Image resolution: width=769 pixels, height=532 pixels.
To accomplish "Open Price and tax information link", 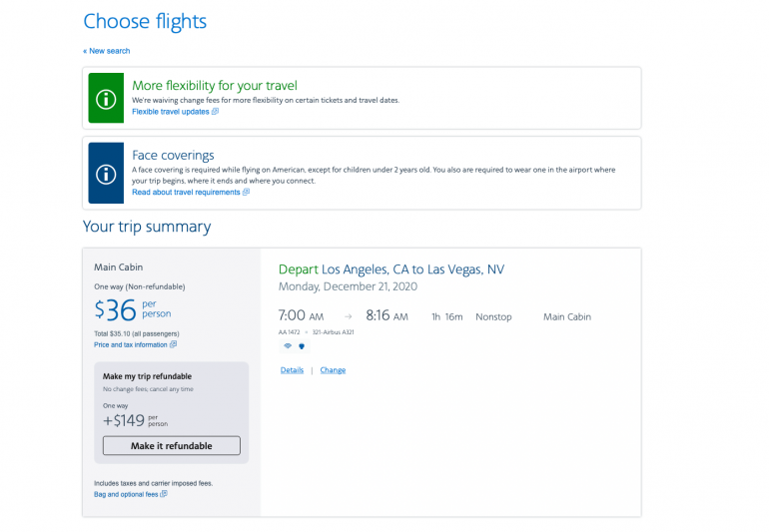I will [x=131, y=344].
